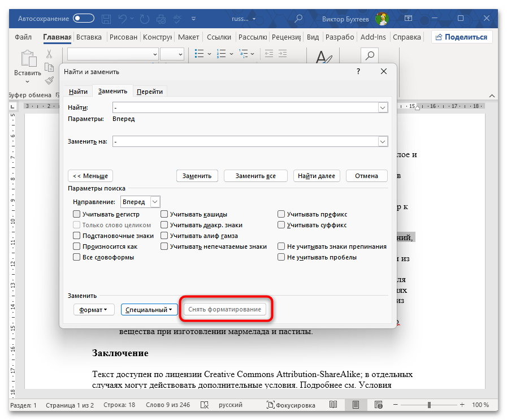
Task: Click the numbered list icon
Action: click(x=222, y=54)
